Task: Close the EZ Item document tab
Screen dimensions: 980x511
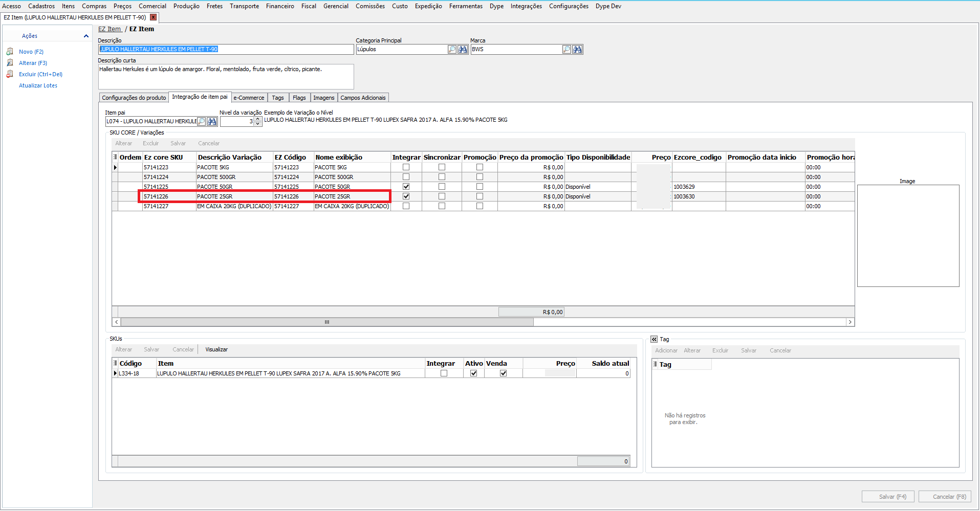Action: coord(153,17)
